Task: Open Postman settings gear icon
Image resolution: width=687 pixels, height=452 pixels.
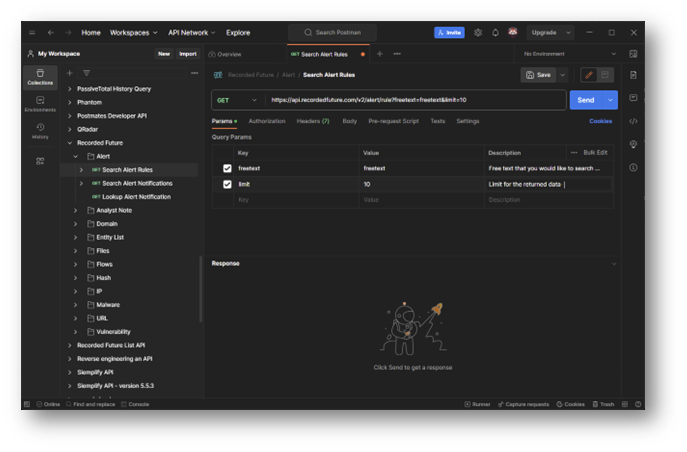Action: (478, 32)
